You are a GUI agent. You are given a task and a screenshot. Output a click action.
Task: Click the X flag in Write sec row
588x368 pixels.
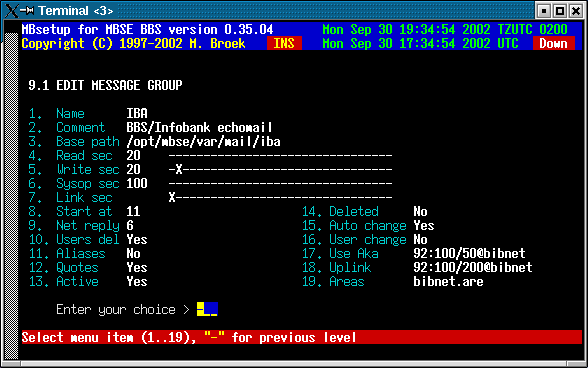[x=179, y=170]
